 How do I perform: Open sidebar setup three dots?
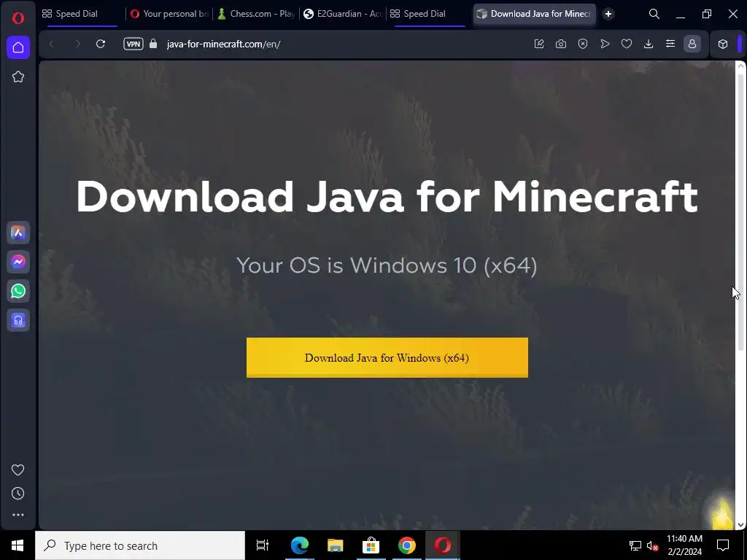pyautogui.click(x=18, y=515)
